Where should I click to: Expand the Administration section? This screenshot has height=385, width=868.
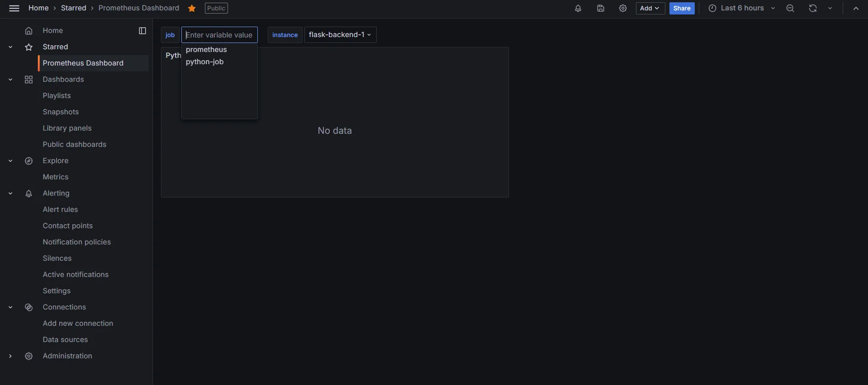[10, 356]
